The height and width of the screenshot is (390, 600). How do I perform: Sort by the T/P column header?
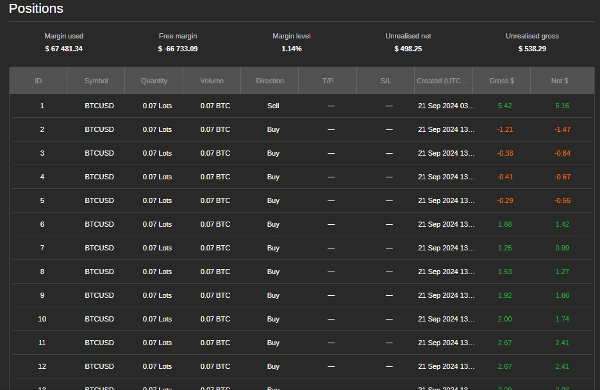point(328,81)
